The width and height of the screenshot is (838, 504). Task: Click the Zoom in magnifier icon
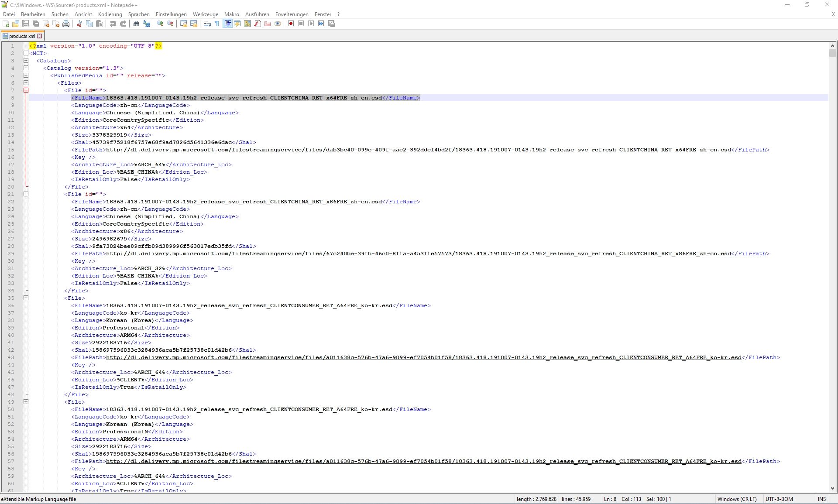[160, 24]
